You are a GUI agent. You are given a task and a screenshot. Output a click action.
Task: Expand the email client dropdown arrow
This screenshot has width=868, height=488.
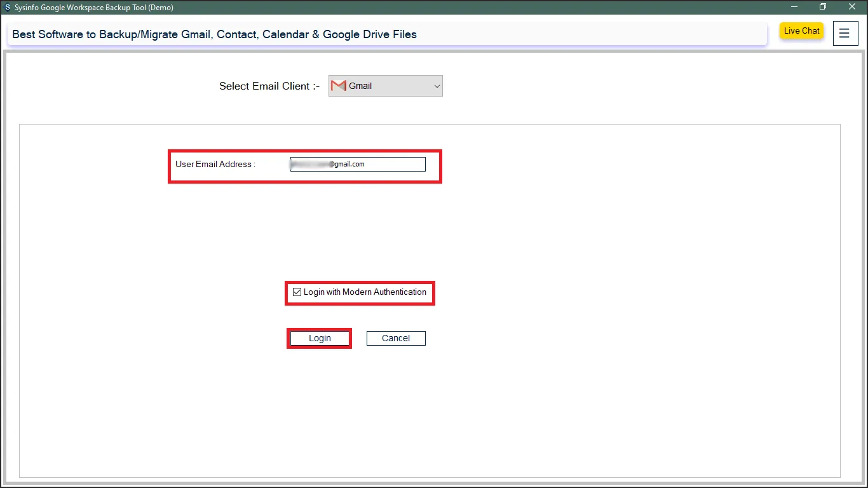437,86
